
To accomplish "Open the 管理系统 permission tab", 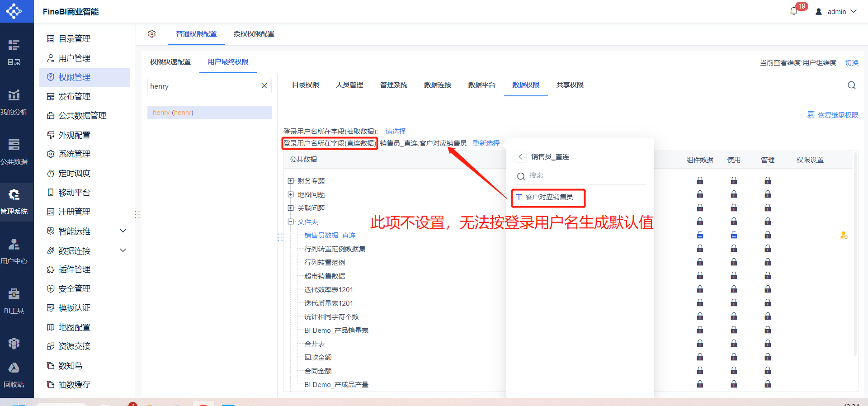I will click(394, 85).
